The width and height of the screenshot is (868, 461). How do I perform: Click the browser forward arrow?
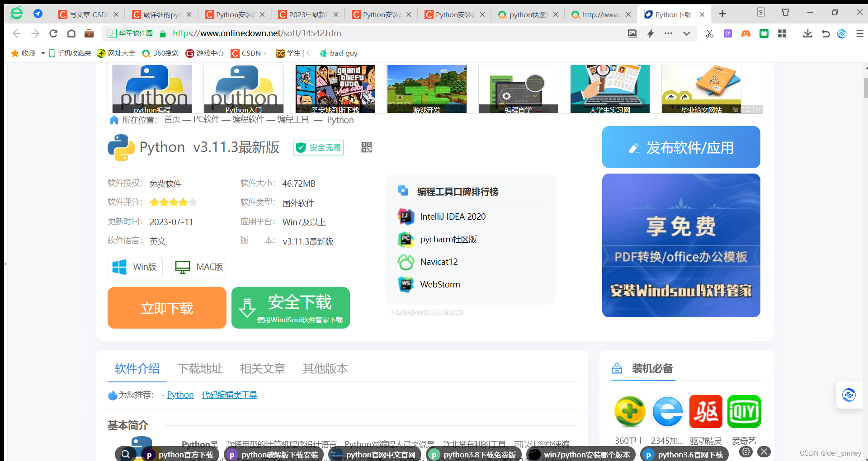[35, 33]
